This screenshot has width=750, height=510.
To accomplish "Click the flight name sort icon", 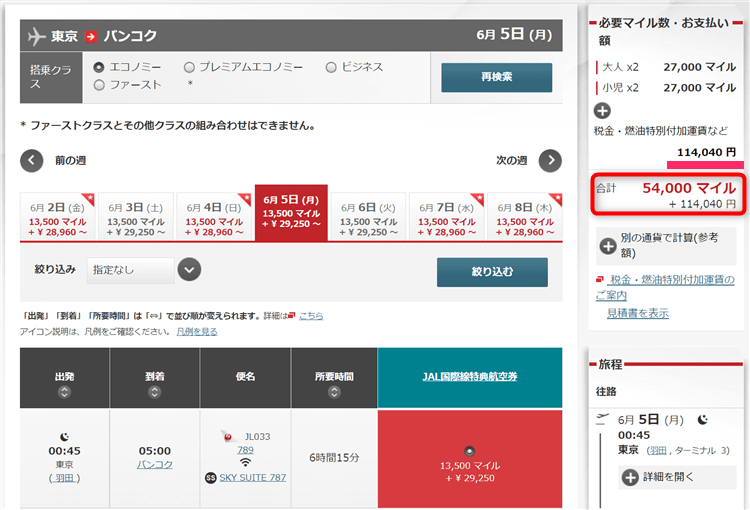I will [244, 392].
